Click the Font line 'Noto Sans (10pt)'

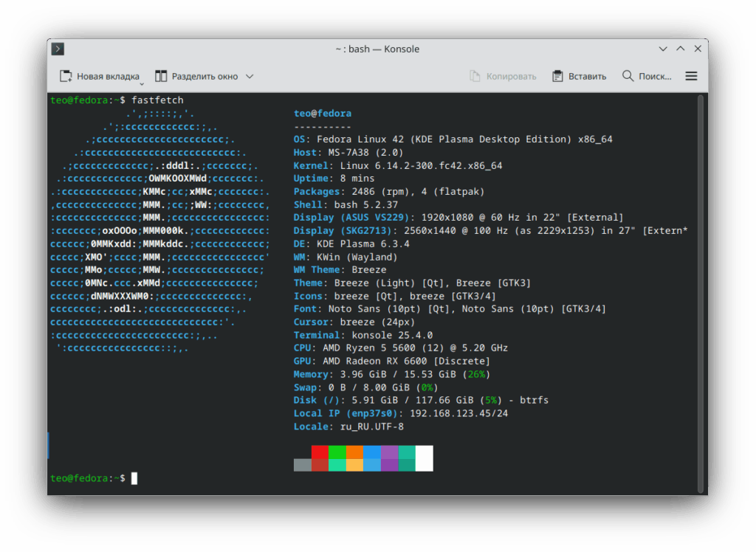[x=450, y=308]
